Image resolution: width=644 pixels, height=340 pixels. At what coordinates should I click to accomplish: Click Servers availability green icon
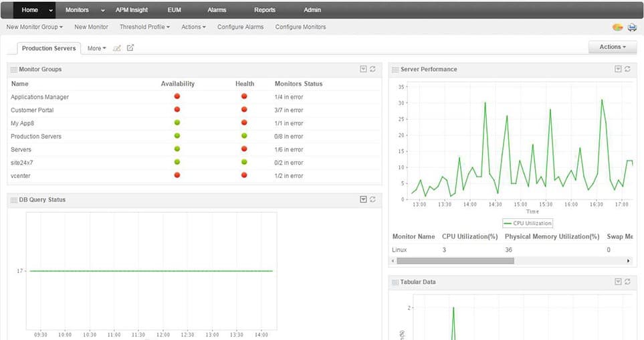(x=177, y=149)
